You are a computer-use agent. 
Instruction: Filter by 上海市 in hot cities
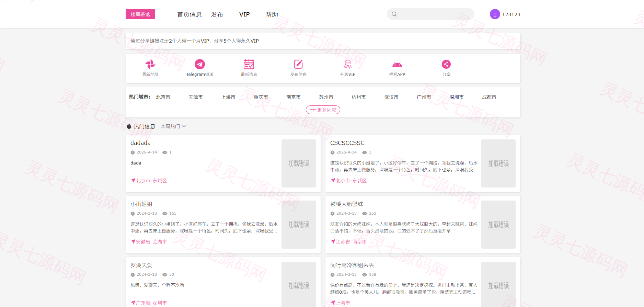pos(228,97)
